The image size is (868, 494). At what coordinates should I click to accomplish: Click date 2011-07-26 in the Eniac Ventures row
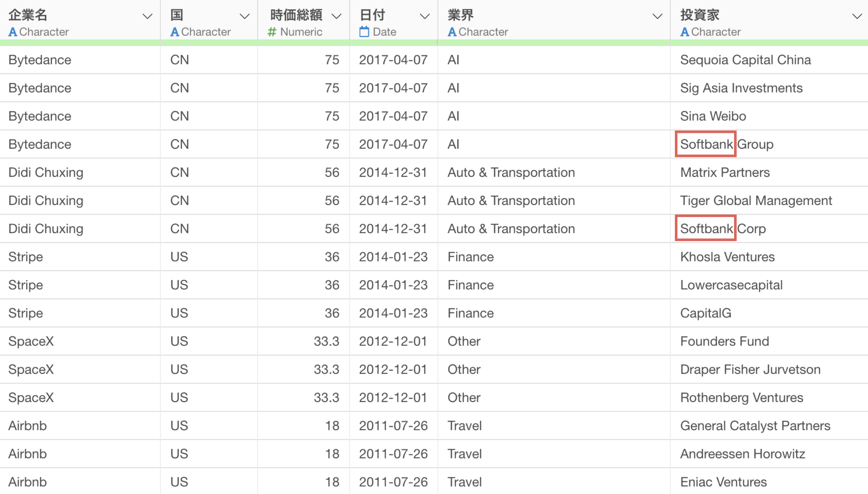point(394,482)
